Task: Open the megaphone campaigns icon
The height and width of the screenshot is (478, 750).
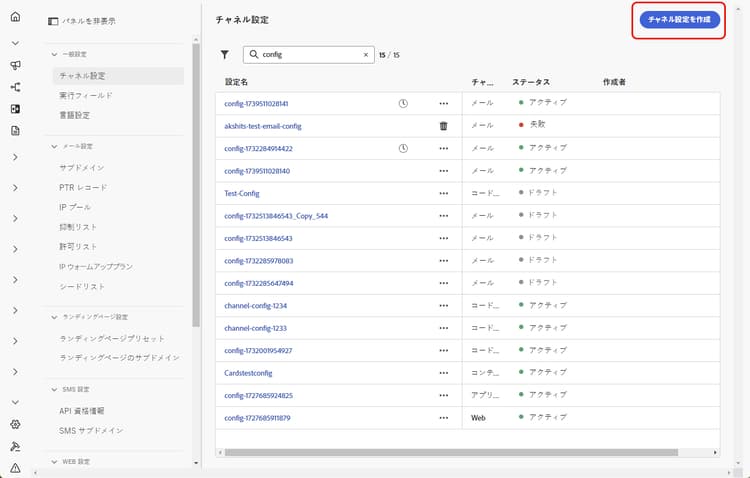Action: coord(15,65)
